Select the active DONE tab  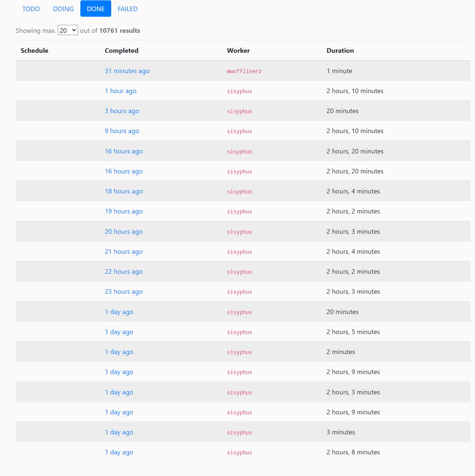[95, 9]
